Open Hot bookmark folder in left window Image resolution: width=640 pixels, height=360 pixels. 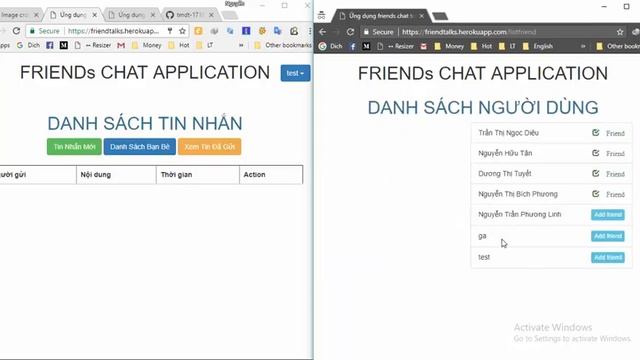[x=179, y=45]
